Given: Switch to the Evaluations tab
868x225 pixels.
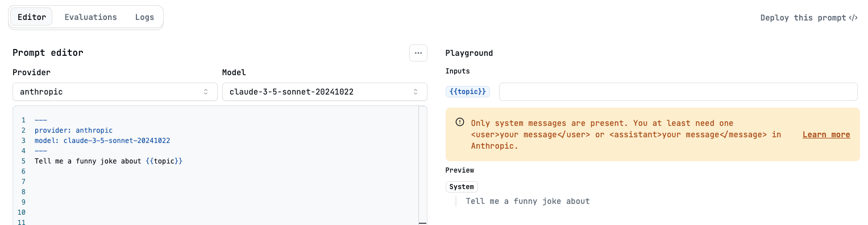Looking at the screenshot, I should tap(91, 17).
